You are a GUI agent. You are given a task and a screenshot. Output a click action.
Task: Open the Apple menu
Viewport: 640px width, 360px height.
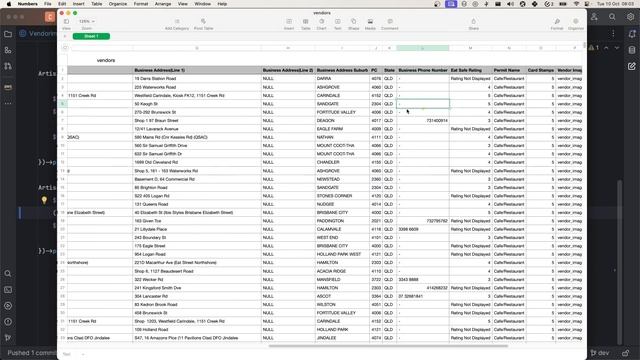point(9,4)
